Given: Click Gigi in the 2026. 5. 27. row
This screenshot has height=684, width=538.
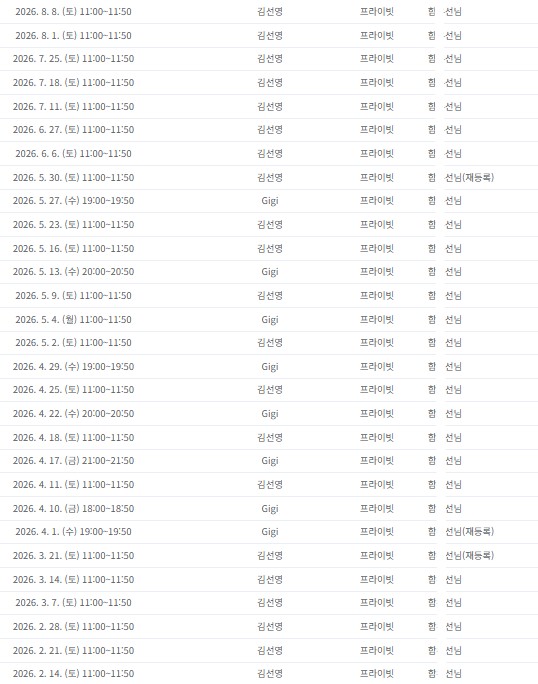Looking at the screenshot, I should pos(270,201).
